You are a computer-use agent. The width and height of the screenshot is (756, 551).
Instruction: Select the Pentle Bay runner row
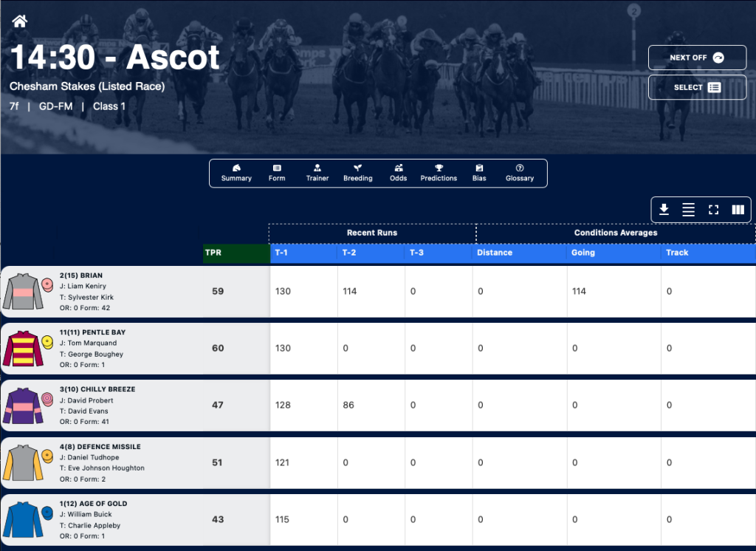[378, 349]
